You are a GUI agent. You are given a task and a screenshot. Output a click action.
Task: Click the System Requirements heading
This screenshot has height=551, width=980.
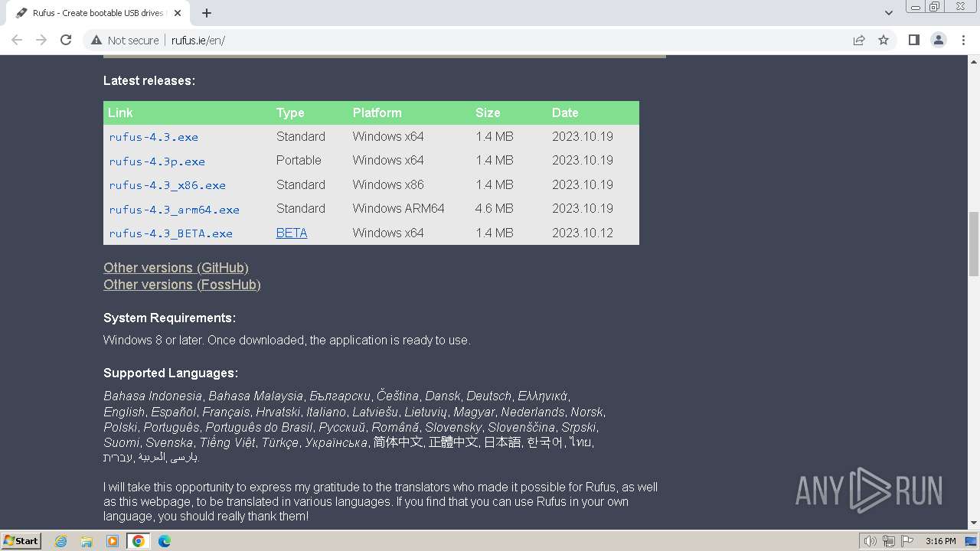point(169,318)
